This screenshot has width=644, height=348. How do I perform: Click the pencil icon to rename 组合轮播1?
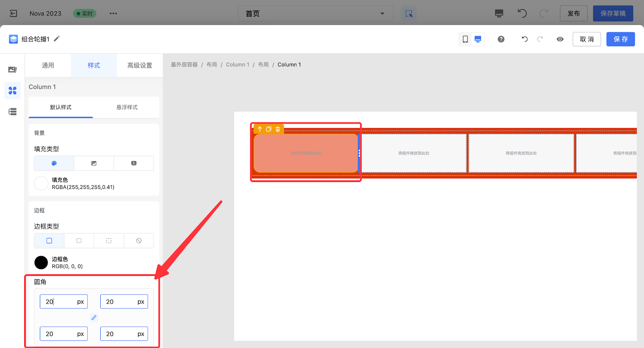[57, 39]
